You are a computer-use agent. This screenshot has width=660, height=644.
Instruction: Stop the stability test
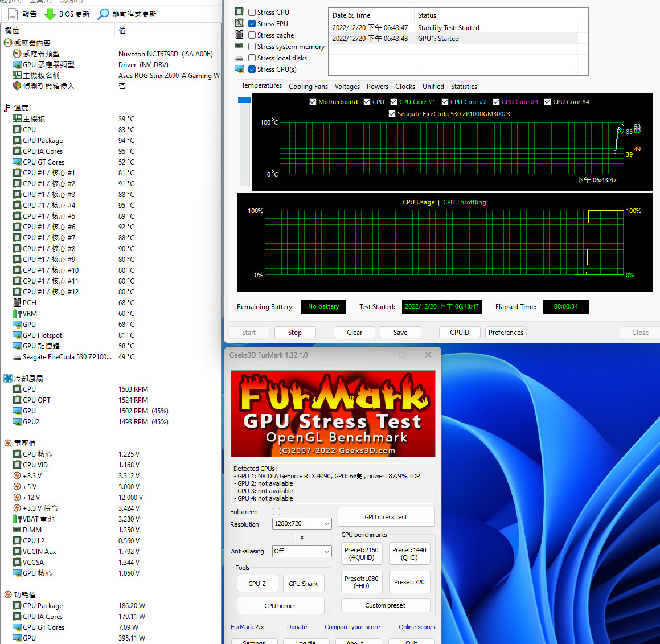coord(294,332)
